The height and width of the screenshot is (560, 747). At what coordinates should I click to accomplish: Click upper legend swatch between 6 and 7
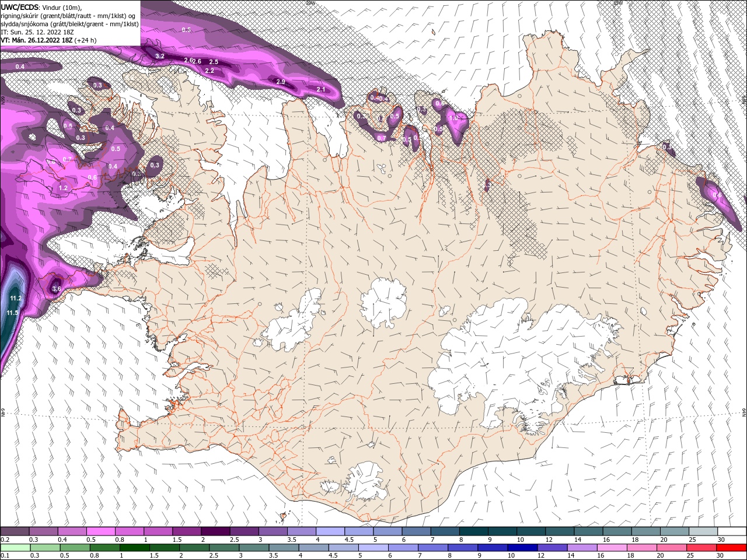(x=416, y=531)
